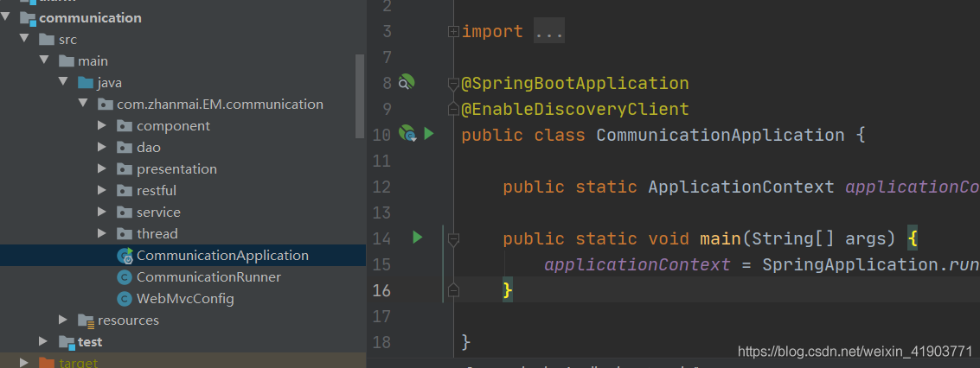Click the run icon beside the main method
Viewport: 980px width, 368px height.
pos(418,237)
